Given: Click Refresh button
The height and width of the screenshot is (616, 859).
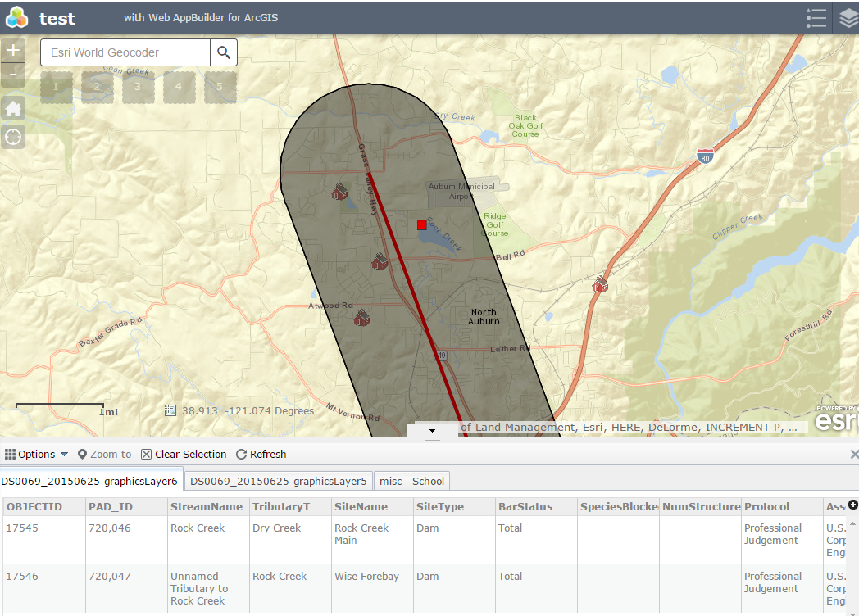Looking at the screenshot, I should 261,454.
